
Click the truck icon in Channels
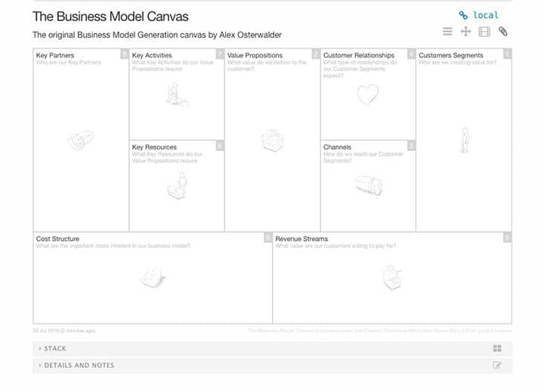(x=368, y=185)
